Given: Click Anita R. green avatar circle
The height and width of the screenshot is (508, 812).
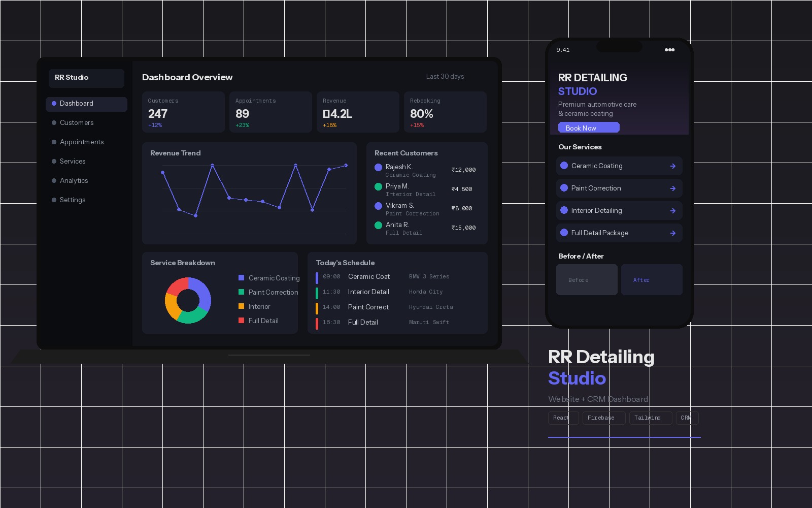Looking at the screenshot, I should 378,225.
